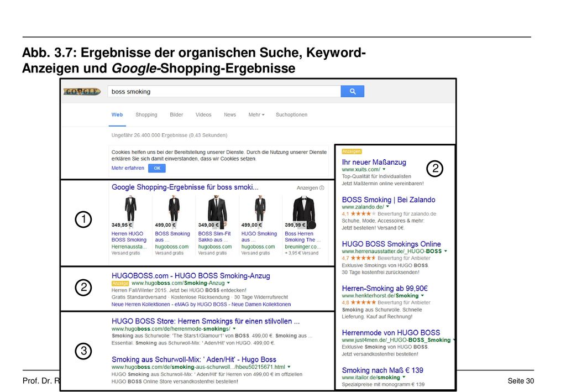This screenshot has width=566, height=392.
Task: Open the Boss Herren Smoking The product link
Action: click(302, 237)
